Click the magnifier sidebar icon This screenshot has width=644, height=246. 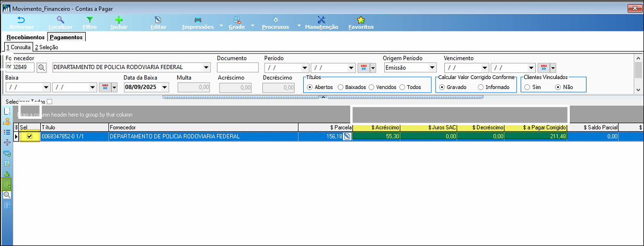(x=7, y=195)
